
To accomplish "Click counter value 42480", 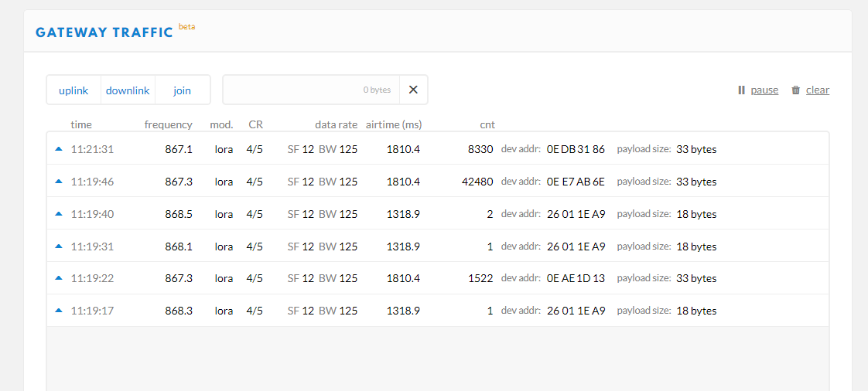I will pyautogui.click(x=477, y=182).
